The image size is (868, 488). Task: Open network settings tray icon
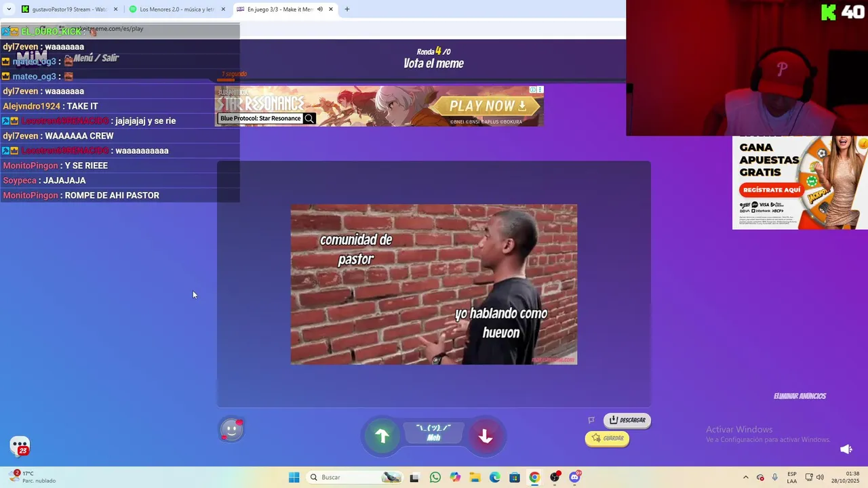pyautogui.click(x=809, y=477)
